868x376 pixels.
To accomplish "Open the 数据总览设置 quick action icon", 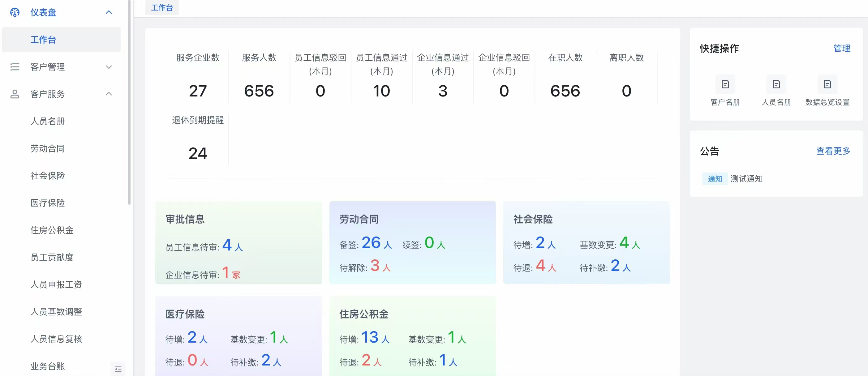I will [827, 84].
